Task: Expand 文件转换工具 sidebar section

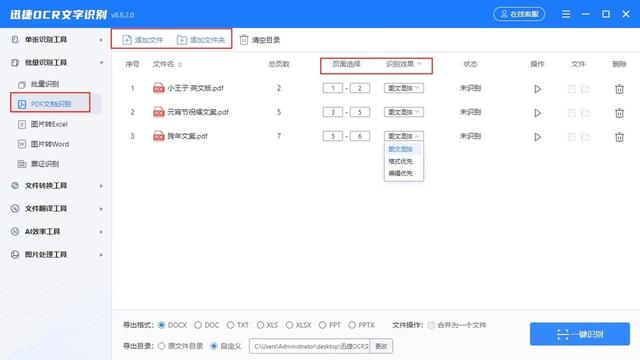Action: 101,186
